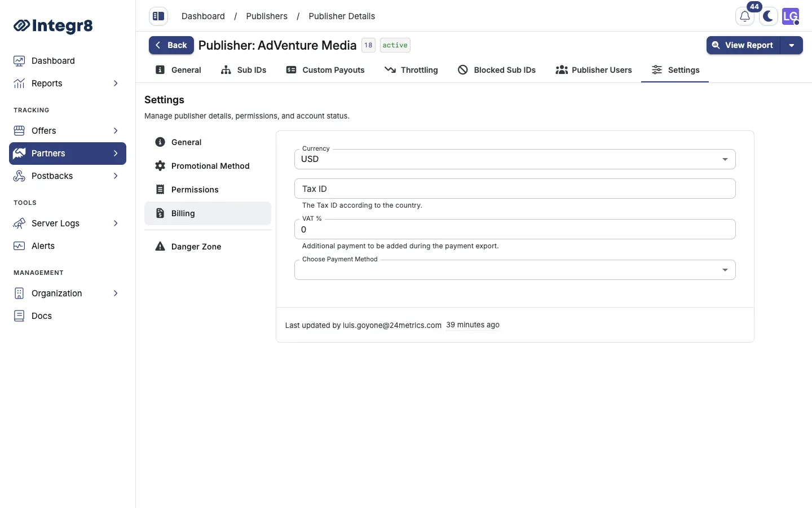Click the active status badge
This screenshot has width=812, height=508.
pos(395,45)
